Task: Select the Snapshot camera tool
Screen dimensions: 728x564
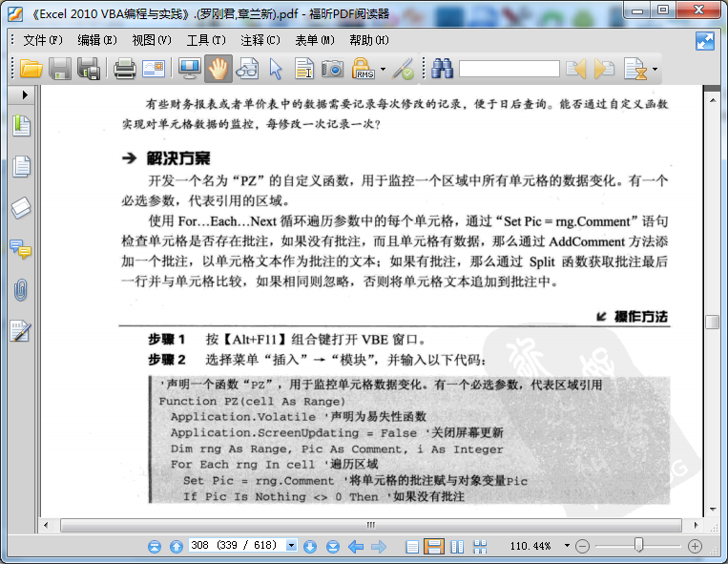Action: pyautogui.click(x=332, y=69)
